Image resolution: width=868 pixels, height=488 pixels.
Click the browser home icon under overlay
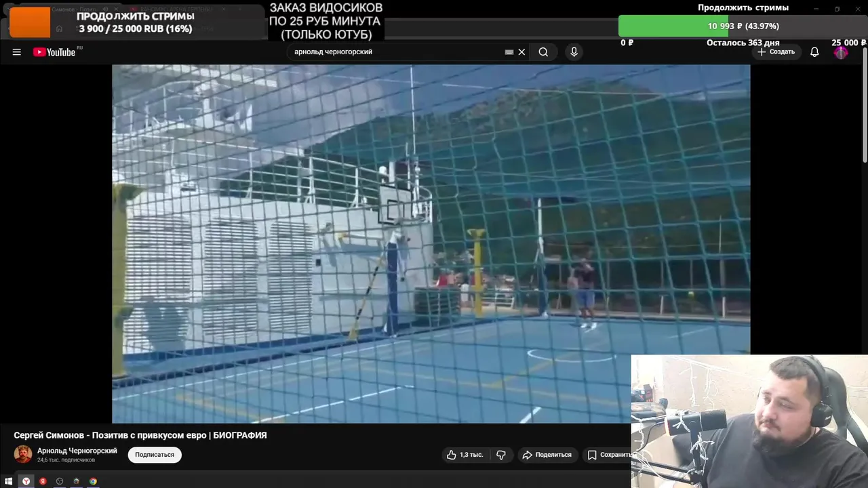pyautogui.click(x=59, y=28)
